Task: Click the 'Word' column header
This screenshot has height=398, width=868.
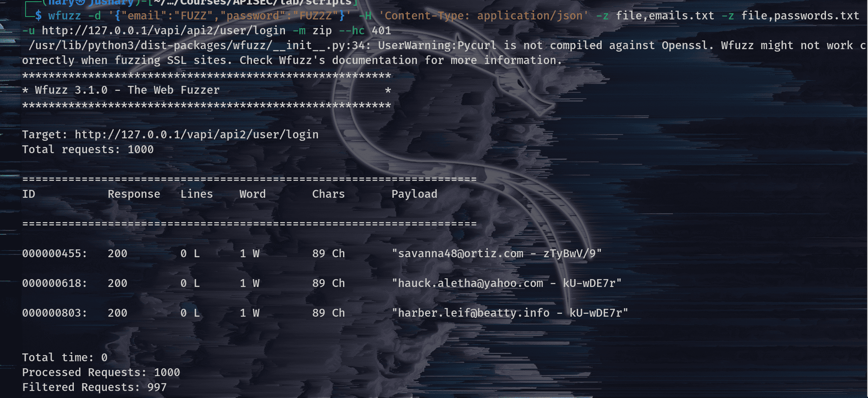Action: point(253,194)
